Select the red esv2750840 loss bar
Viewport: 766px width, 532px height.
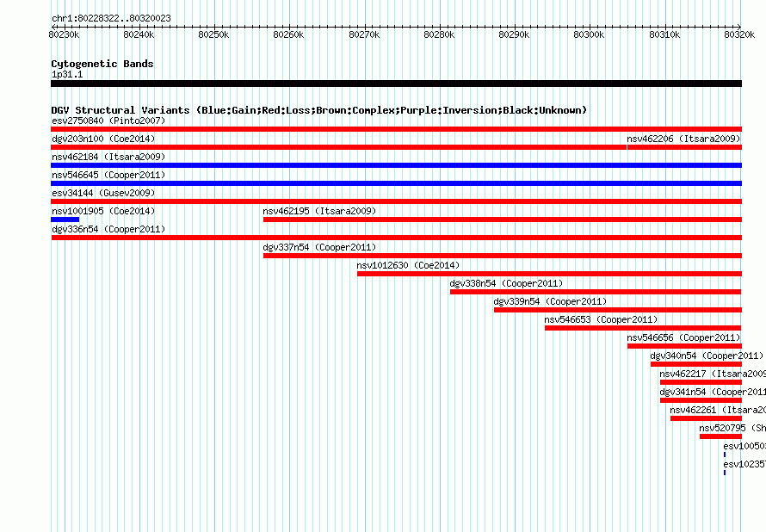tap(396, 129)
